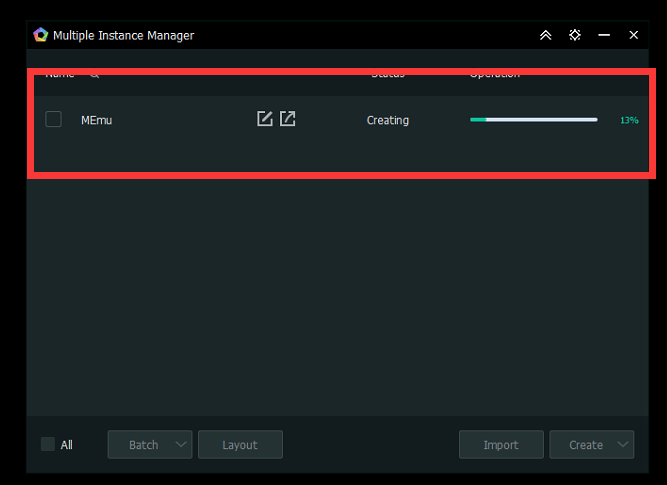Click the 13% progress percentage label
The width and height of the screenshot is (667, 485).
click(x=629, y=120)
